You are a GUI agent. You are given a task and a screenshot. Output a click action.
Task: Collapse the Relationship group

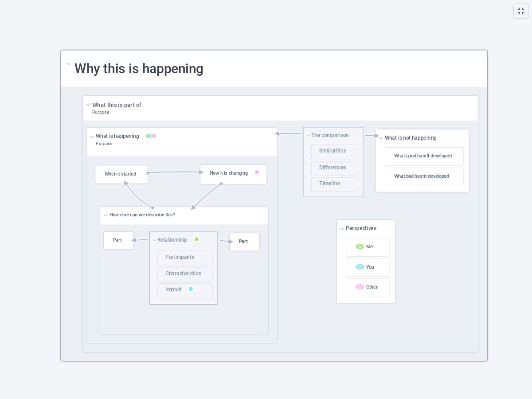point(154,240)
